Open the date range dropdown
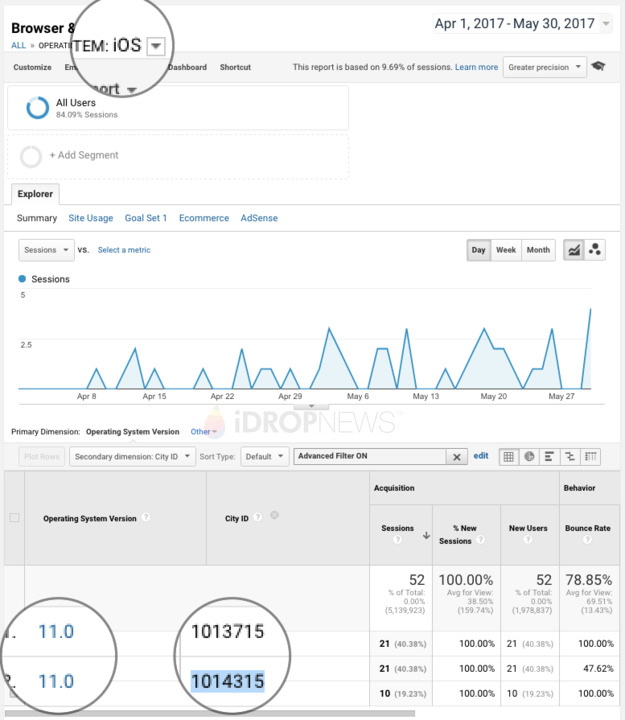The width and height of the screenshot is (625, 720). click(606, 23)
